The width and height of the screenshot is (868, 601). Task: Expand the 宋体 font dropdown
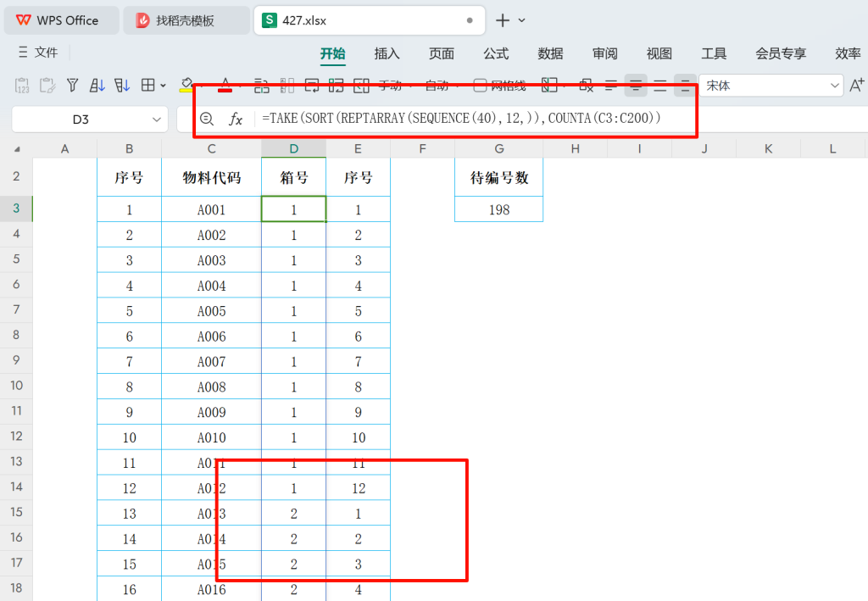pyautogui.click(x=834, y=86)
